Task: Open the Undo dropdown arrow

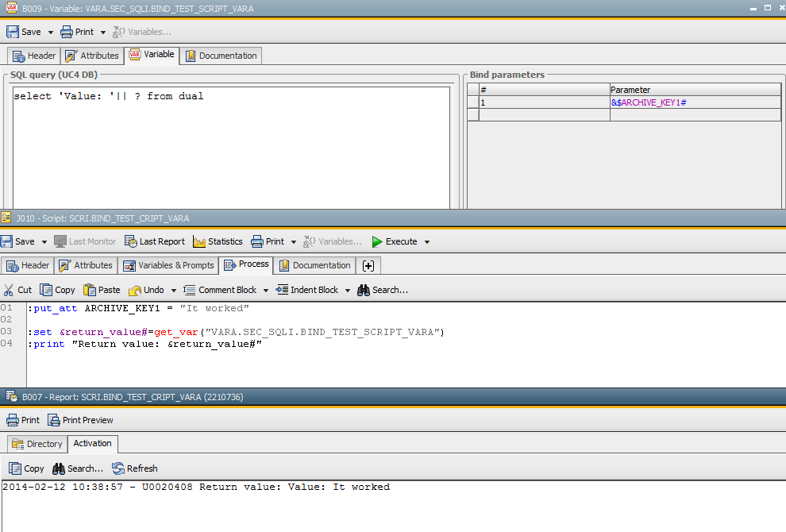Action: [173, 291]
